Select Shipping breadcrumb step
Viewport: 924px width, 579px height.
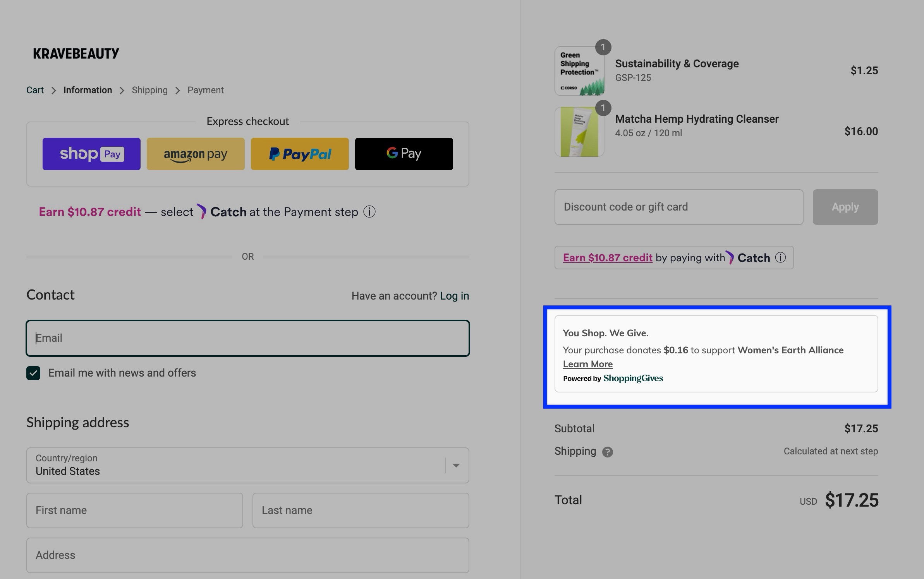(x=149, y=90)
